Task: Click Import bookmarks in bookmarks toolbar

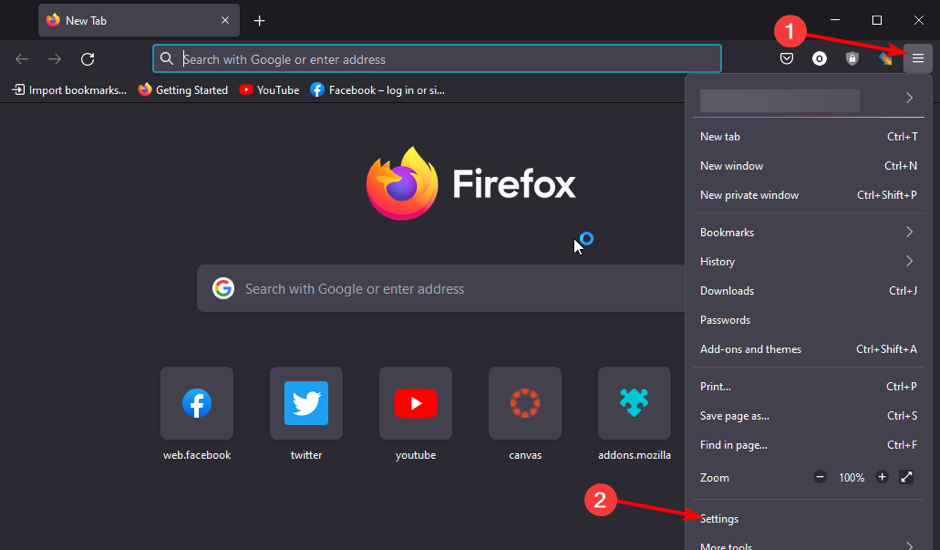Action: [x=69, y=90]
